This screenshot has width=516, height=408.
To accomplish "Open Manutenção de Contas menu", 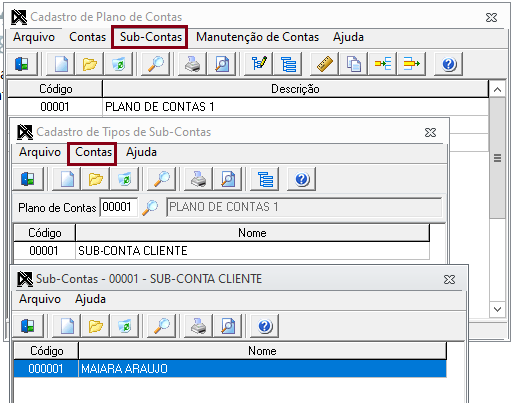I will point(257,37).
